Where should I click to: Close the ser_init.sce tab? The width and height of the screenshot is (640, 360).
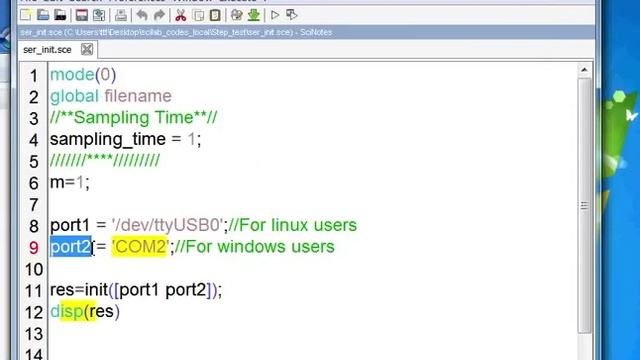(87, 49)
